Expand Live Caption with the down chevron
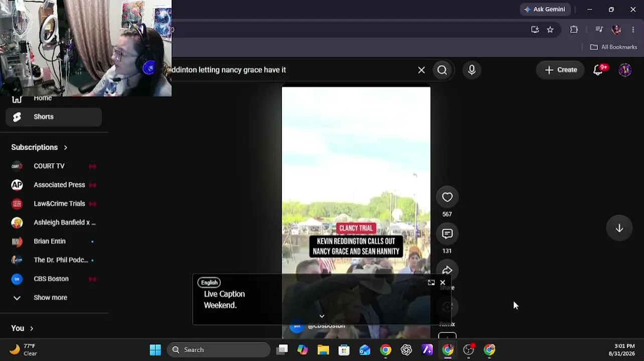Viewport: 644px width, 361px height. click(322, 316)
